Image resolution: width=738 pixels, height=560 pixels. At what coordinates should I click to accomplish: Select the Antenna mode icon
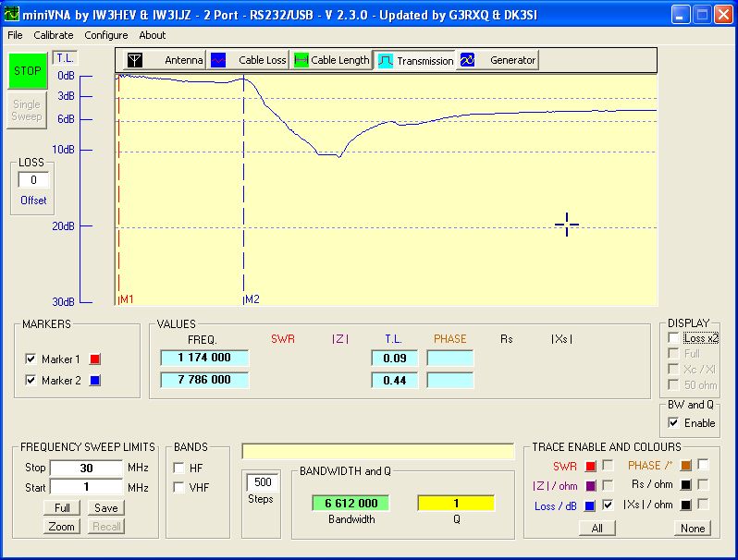pyautogui.click(x=135, y=60)
